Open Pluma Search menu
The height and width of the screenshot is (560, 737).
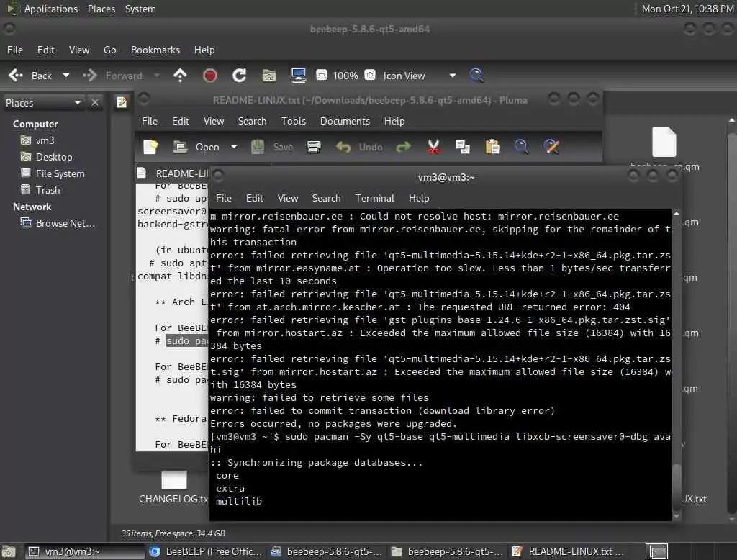tap(252, 122)
